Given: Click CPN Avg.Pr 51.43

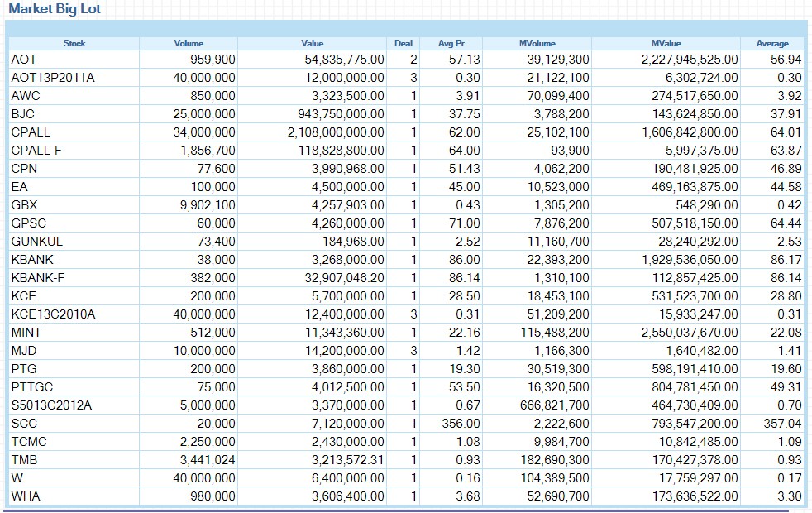Looking at the screenshot, I should point(465,169).
